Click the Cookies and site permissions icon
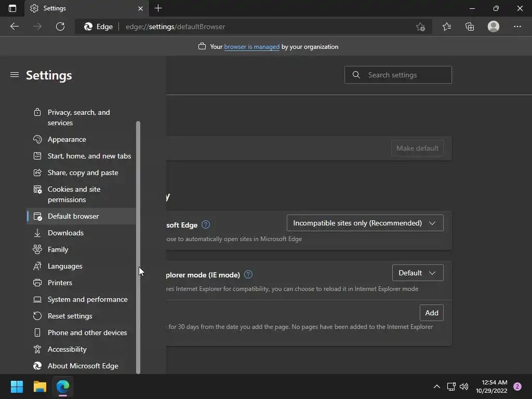This screenshot has height=399, width=532. tap(37, 189)
